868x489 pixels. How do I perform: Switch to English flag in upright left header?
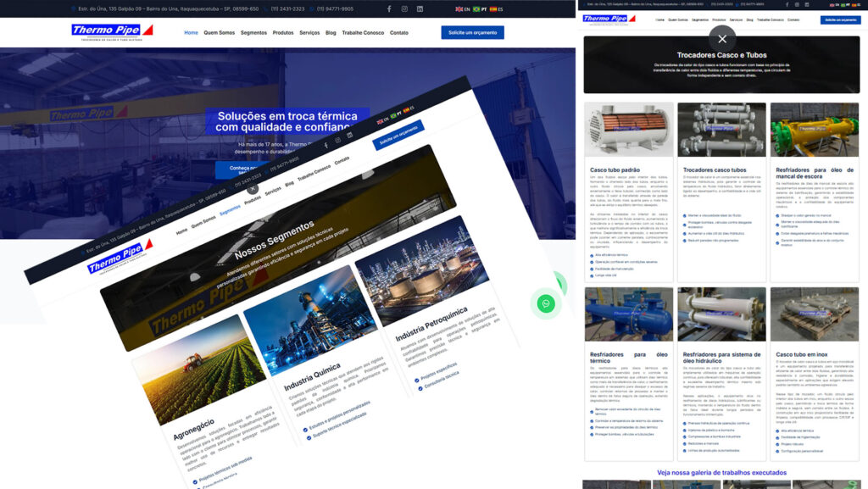(462, 8)
